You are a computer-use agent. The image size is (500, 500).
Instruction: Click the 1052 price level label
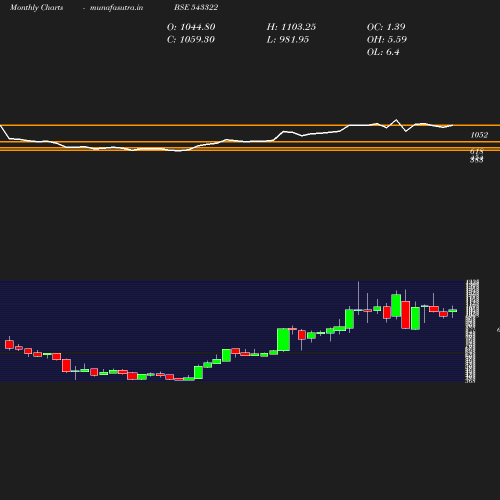point(479,135)
